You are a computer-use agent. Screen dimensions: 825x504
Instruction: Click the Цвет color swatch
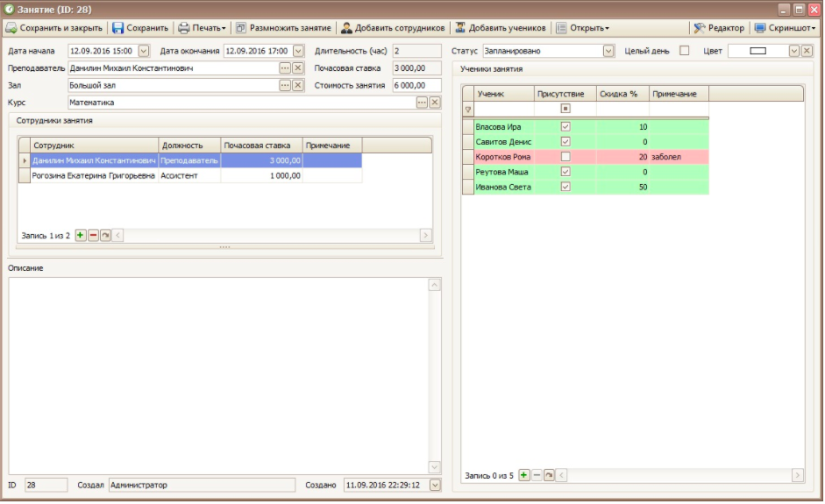point(757,51)
